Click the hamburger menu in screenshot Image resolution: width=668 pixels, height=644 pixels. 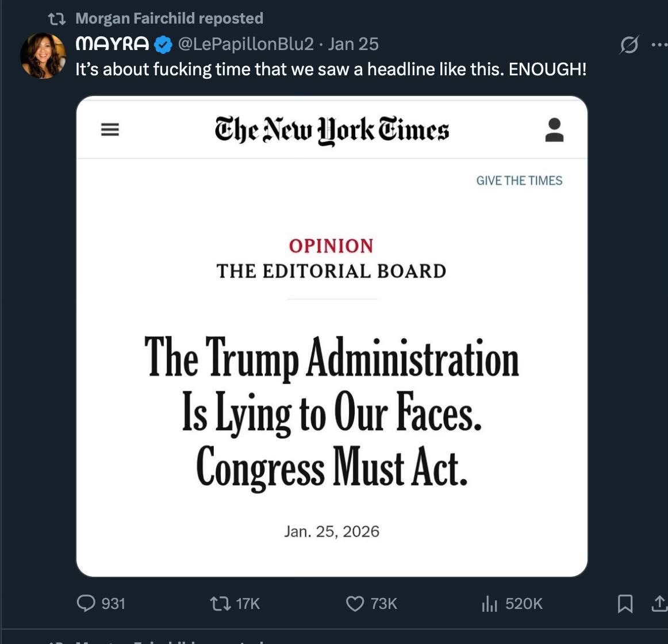point(110,129)
